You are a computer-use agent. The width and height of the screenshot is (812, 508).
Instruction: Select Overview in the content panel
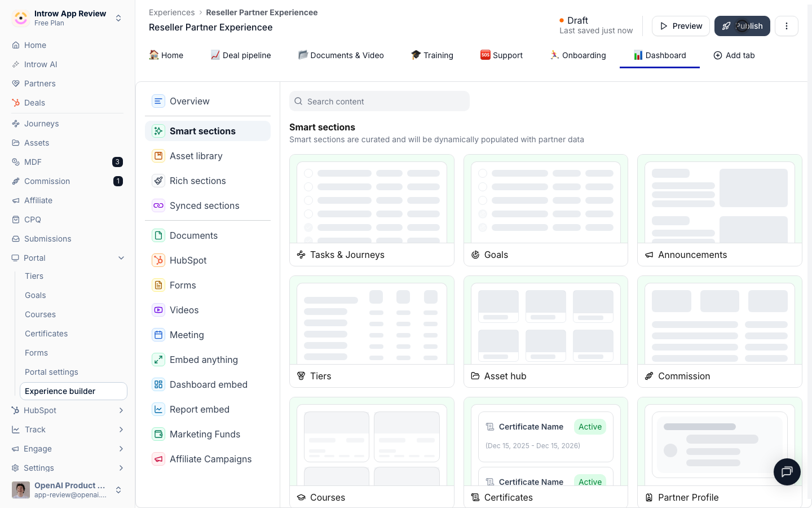208,101
